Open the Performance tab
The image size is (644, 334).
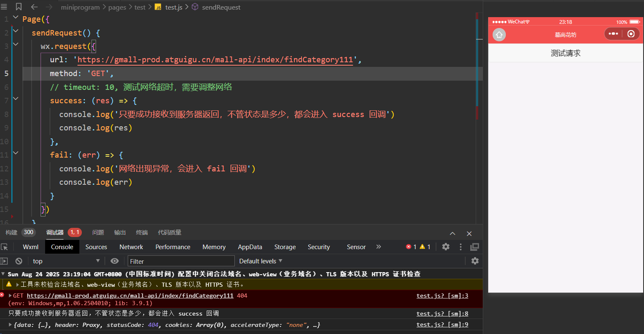pyautogui.click(x=172, y=247)
